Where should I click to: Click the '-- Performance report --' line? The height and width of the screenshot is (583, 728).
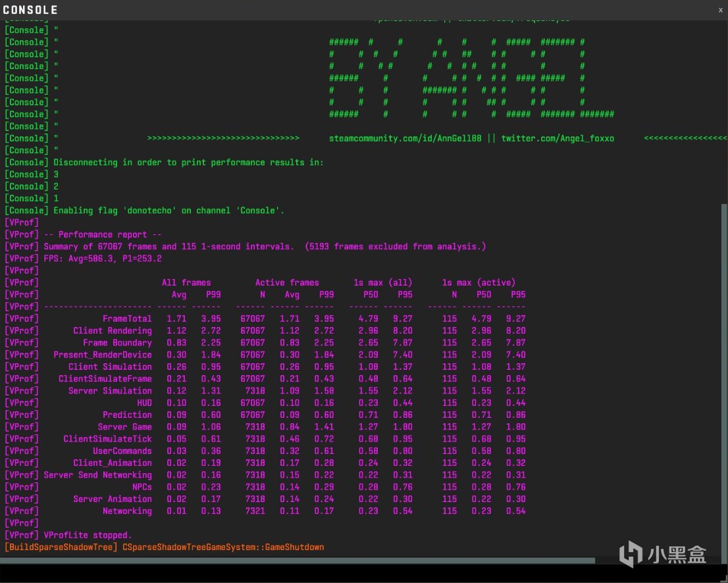[x=83, y=234]
